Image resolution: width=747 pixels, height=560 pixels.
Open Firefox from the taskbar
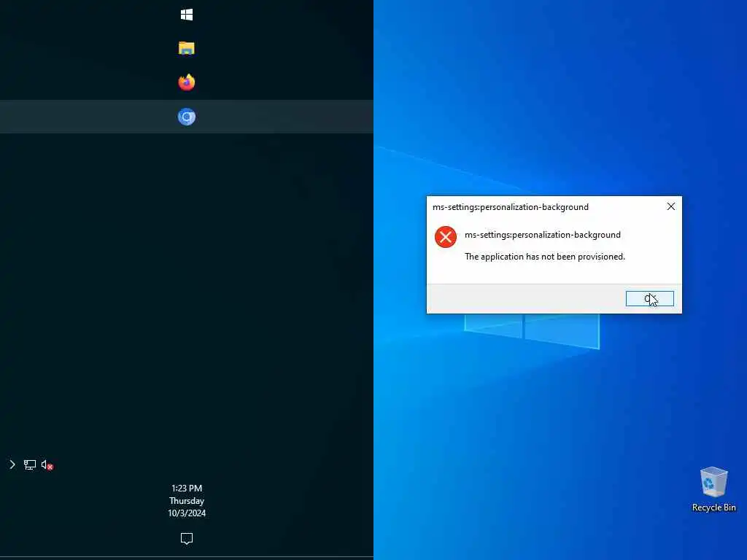(187, 82)
